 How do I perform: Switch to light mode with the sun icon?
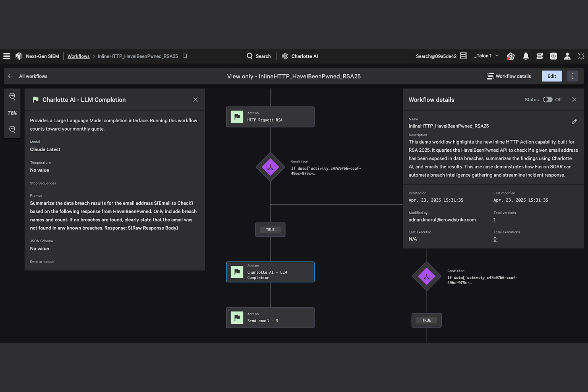coord(581,56)
